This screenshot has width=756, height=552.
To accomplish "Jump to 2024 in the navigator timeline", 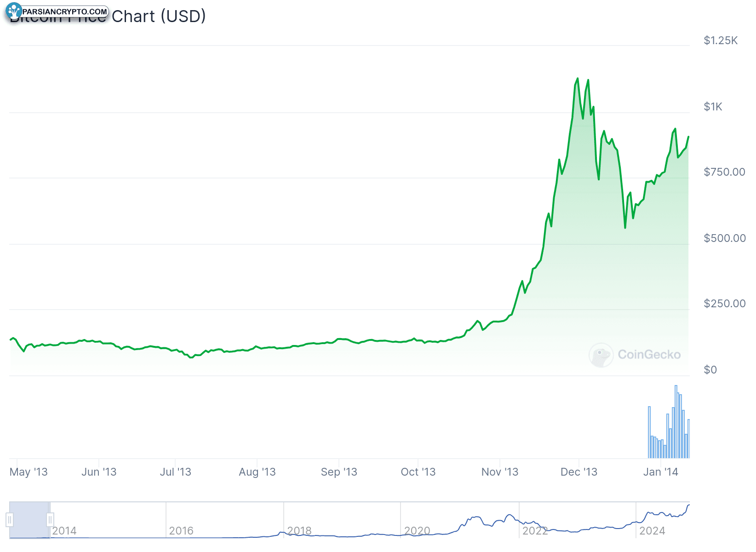I will click(x=652, y=531).
